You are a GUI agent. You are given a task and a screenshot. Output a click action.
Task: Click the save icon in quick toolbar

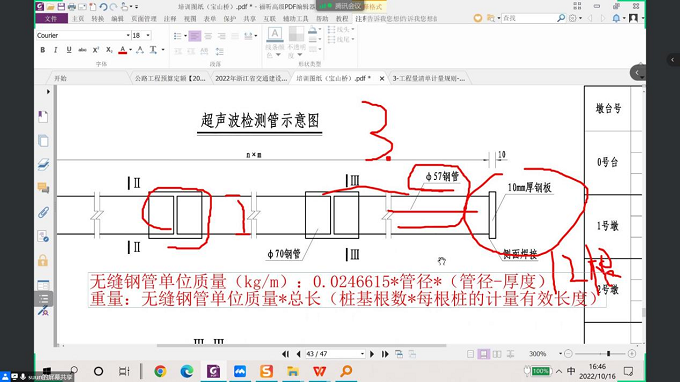(x=61, y=7)
